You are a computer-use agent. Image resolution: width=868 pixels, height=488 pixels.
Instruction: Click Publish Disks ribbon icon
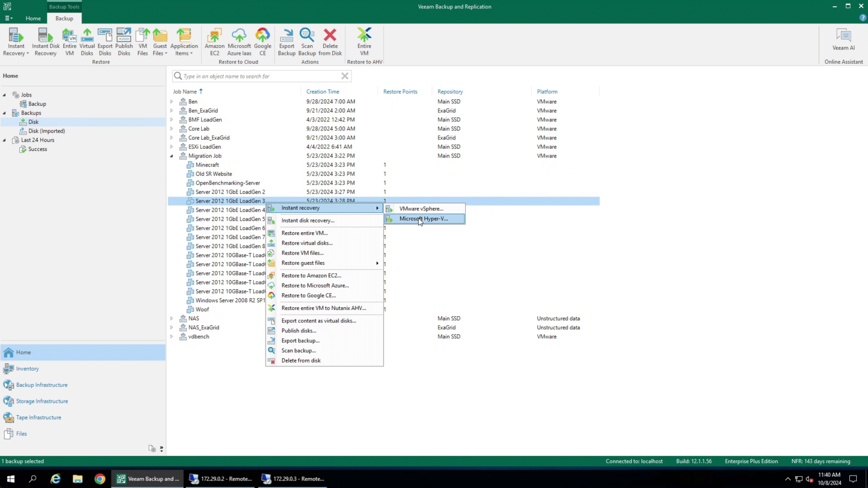124,42
